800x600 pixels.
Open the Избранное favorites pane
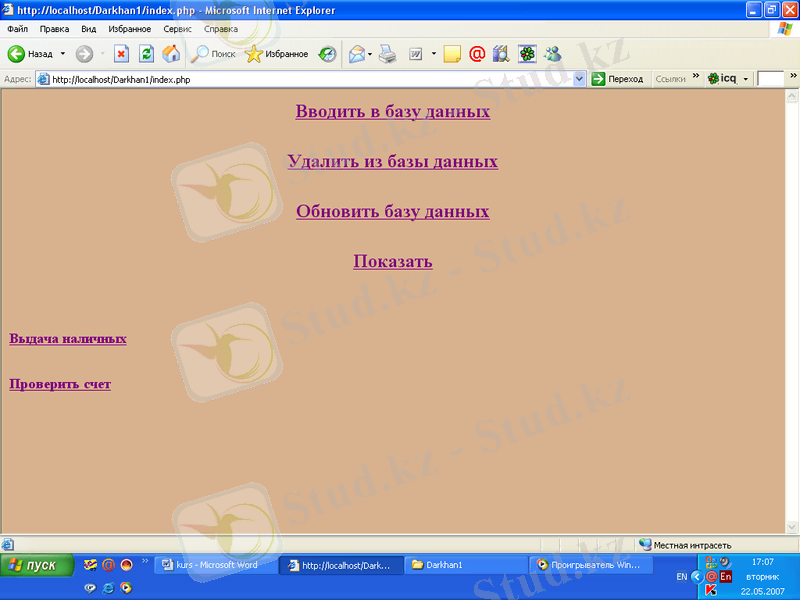coord(276,54)
